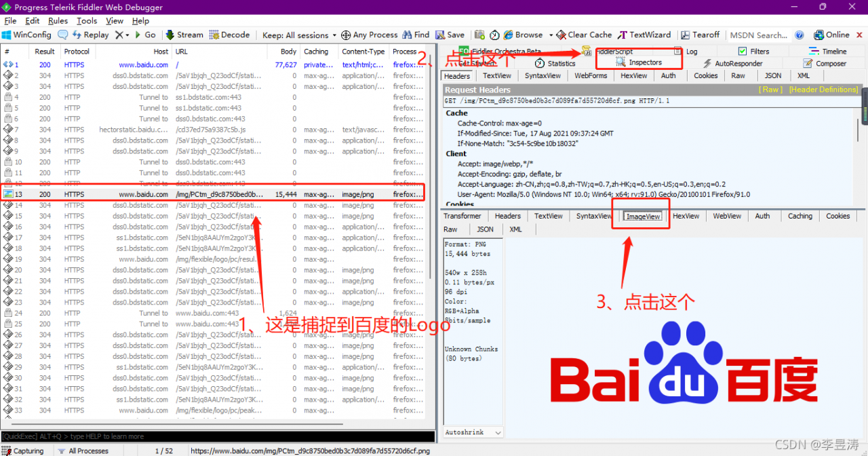Close the toolbar with red X
The height and width of the screenshot is (456, 868).
point(859,35)
